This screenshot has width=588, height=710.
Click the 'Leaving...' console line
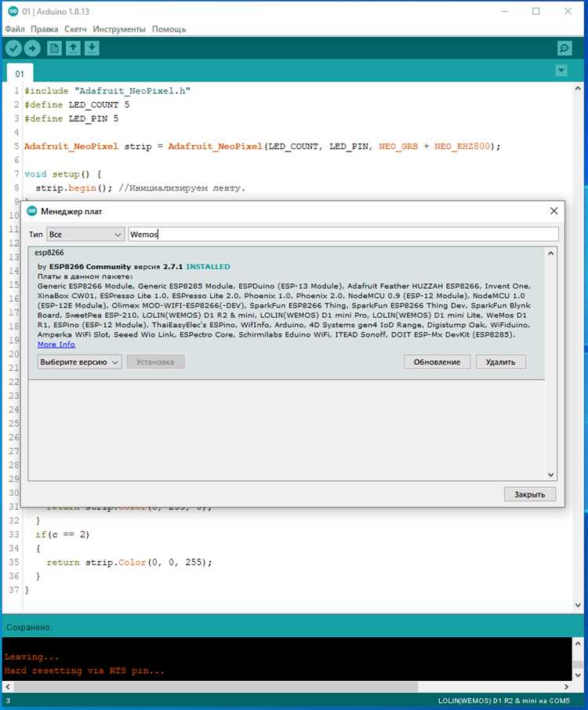(31, 657)
